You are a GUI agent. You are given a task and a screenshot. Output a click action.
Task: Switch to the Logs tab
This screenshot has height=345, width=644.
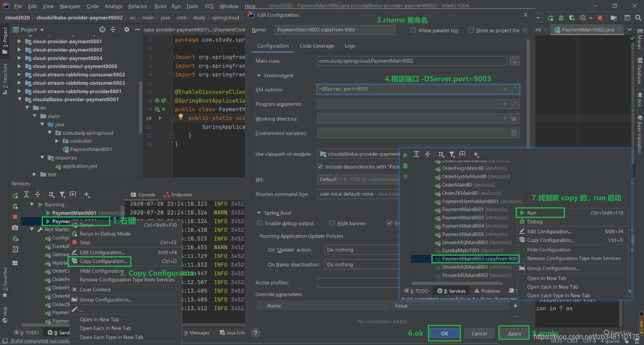point(350,46)
